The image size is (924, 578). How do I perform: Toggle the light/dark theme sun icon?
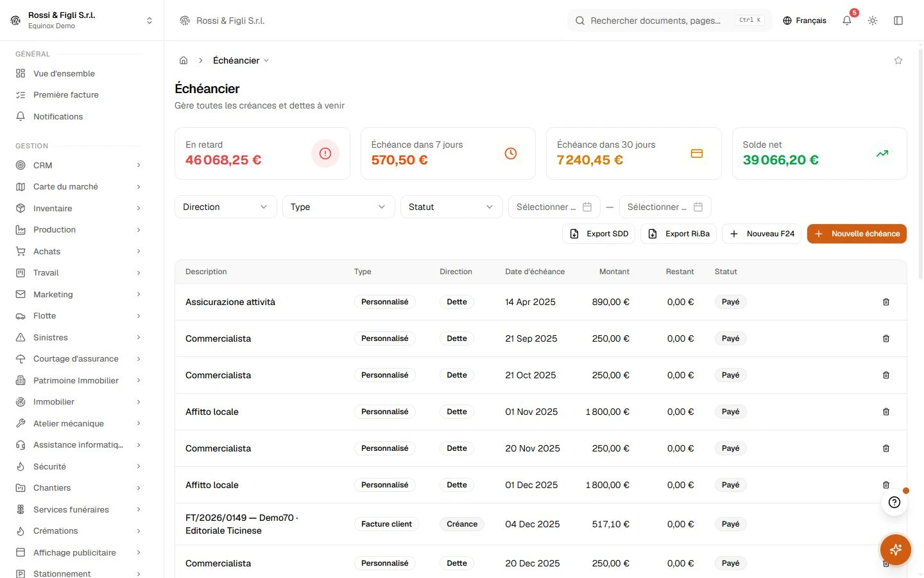point(873,21)
